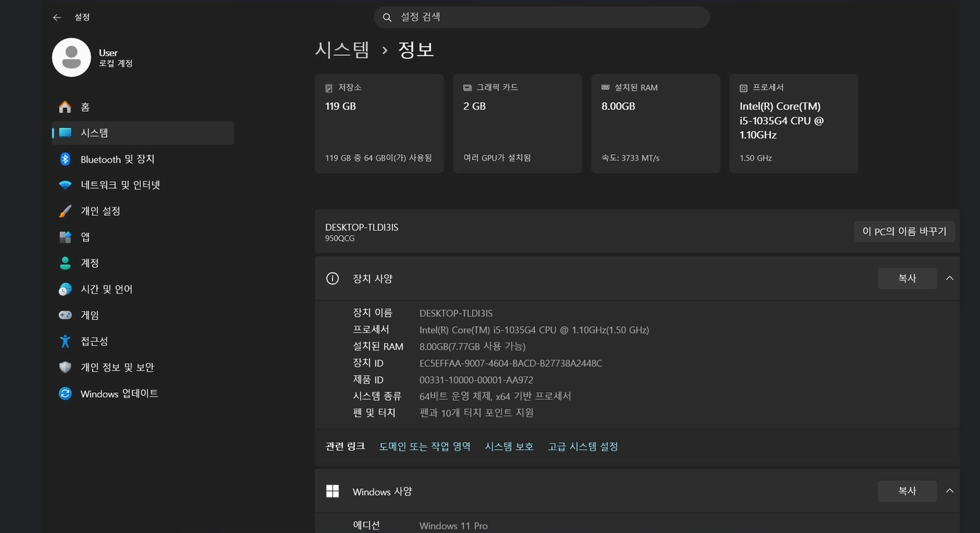
Task: Collapse the 장치 사양 section
Action: click(x=949, y=279)
